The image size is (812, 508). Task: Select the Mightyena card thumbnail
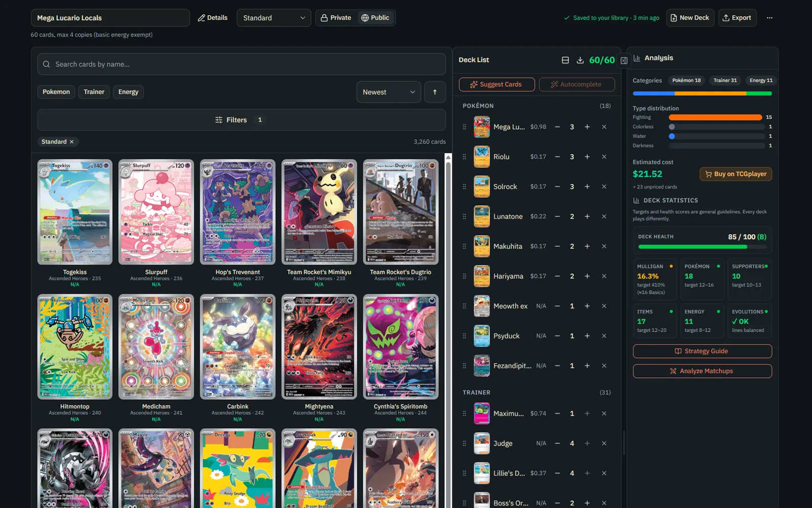coord(319,347)
